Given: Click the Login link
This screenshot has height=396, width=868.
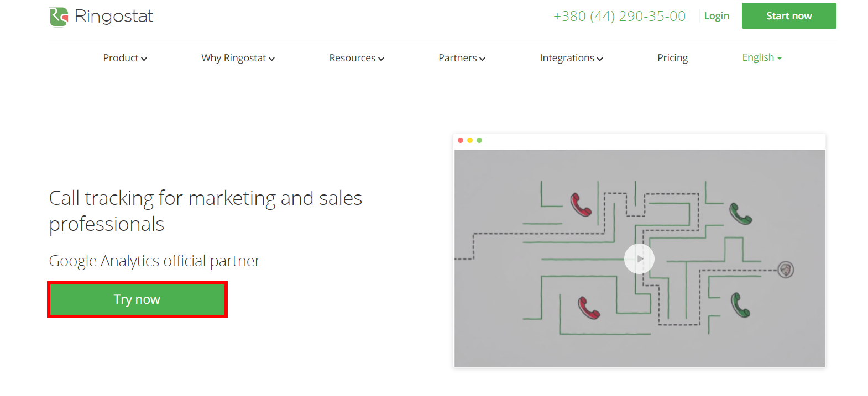Looking at the screenshot, I should tap(717, 16).
